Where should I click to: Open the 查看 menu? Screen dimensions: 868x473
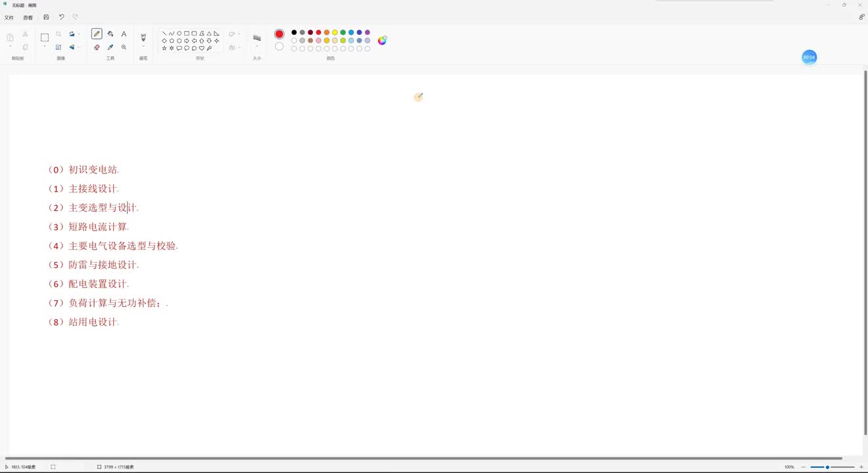click(28, 18)
